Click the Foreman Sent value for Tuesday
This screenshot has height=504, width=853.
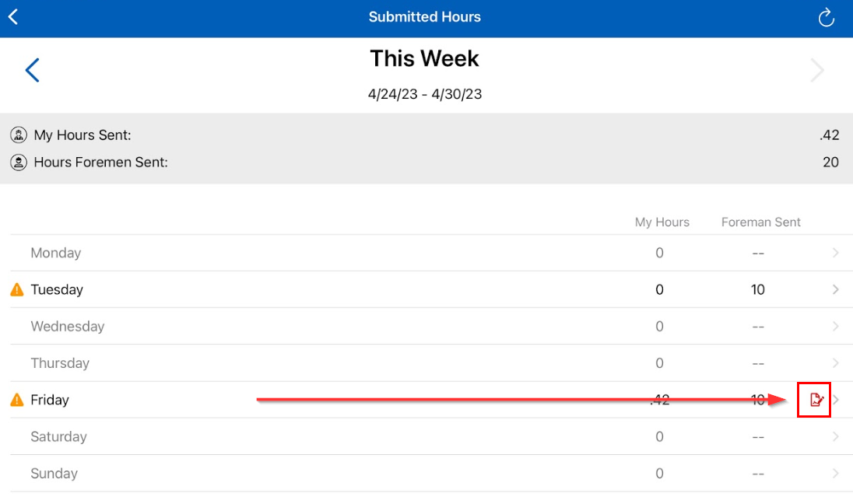758,290
